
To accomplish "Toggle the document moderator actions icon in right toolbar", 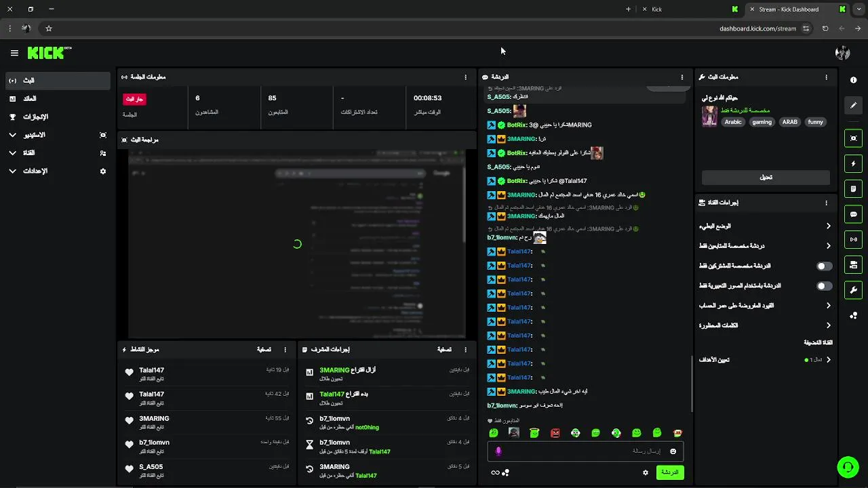I will 853,188.
